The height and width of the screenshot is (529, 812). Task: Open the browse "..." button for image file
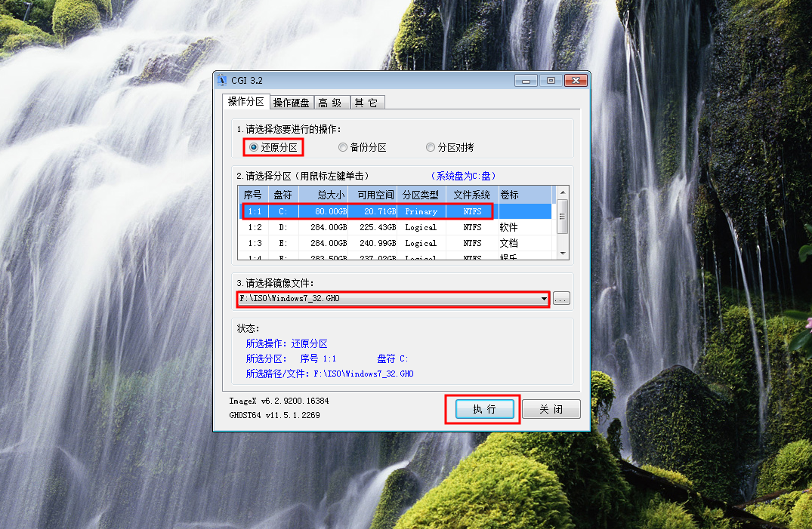(561, 299)
